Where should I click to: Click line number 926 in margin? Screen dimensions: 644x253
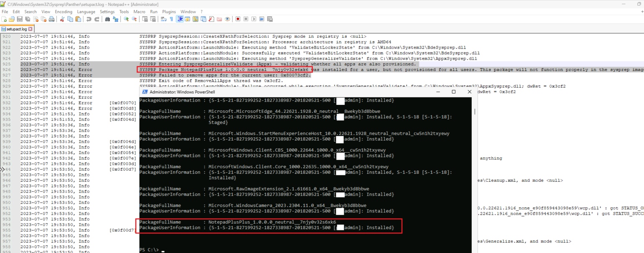pyautogui.click(x=7, y=70)
